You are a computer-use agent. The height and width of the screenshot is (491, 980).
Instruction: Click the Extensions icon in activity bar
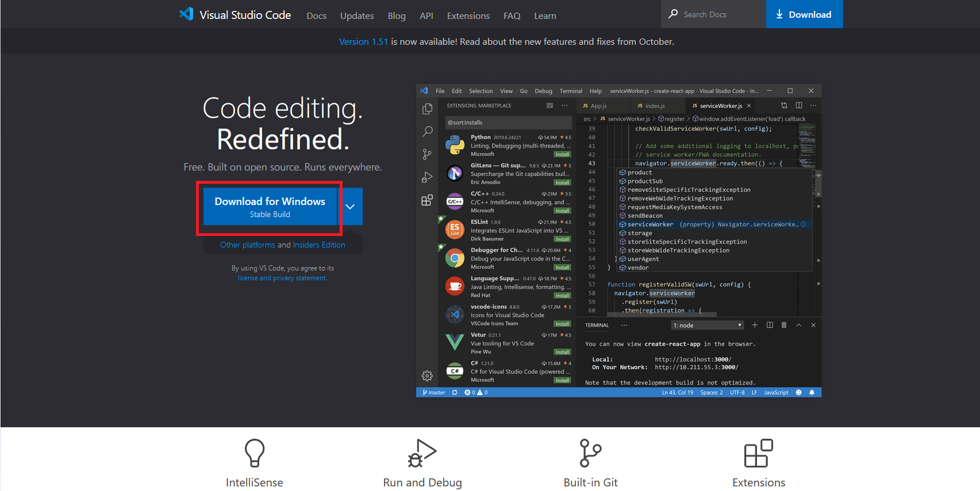coord(427,200)
